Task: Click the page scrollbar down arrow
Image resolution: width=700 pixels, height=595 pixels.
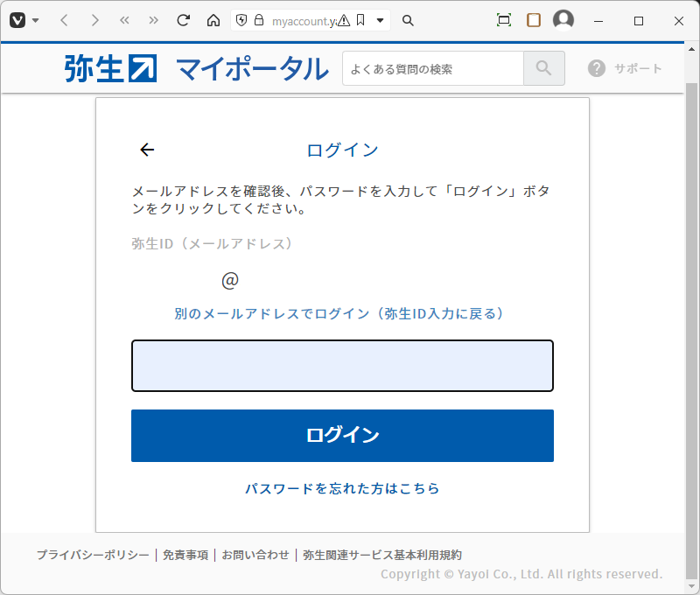Action: click(x=691, y=586)
